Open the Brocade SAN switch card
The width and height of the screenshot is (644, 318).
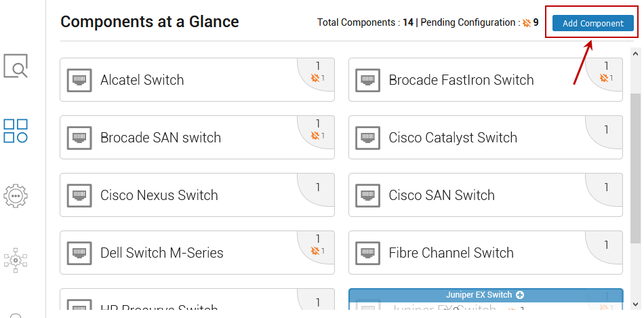coord(197,137)
